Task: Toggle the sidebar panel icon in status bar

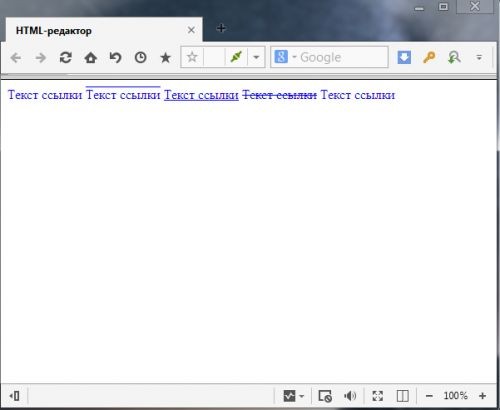Action: click(15, 396)
